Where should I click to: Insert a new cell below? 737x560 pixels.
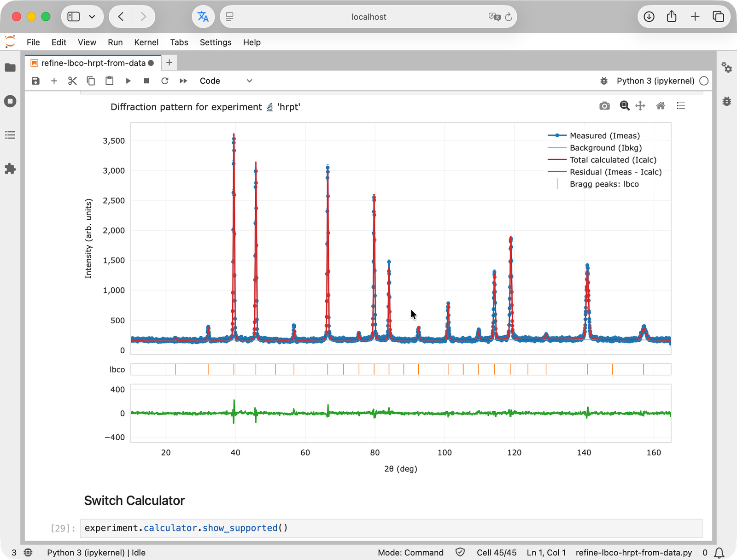point(54,81)
